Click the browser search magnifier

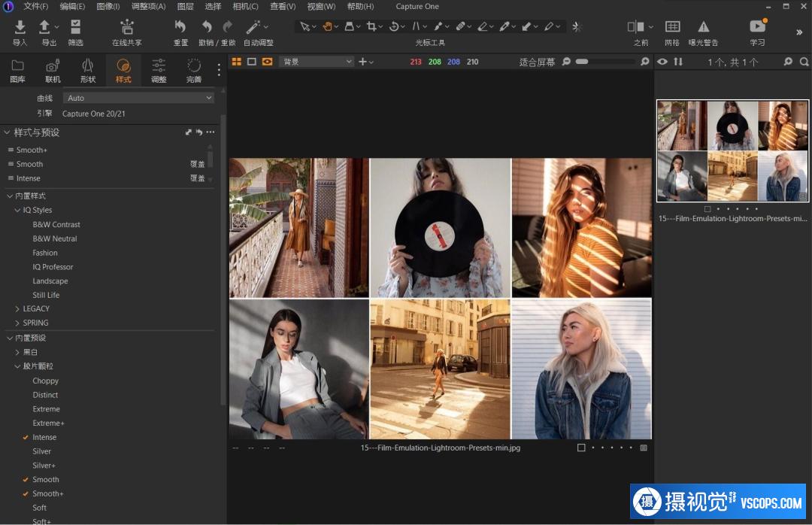804,62
